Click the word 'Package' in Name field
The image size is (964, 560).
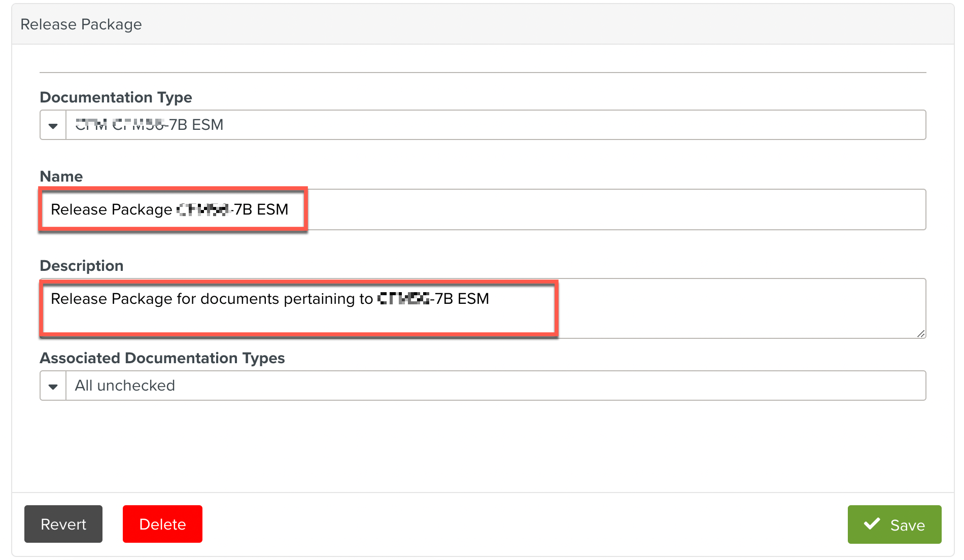[142, 209]
